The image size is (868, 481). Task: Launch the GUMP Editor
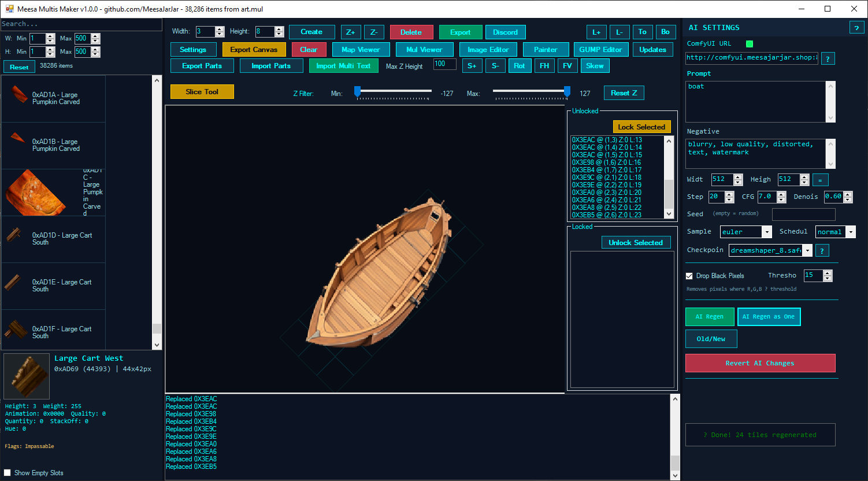click(x=600, y=50)
